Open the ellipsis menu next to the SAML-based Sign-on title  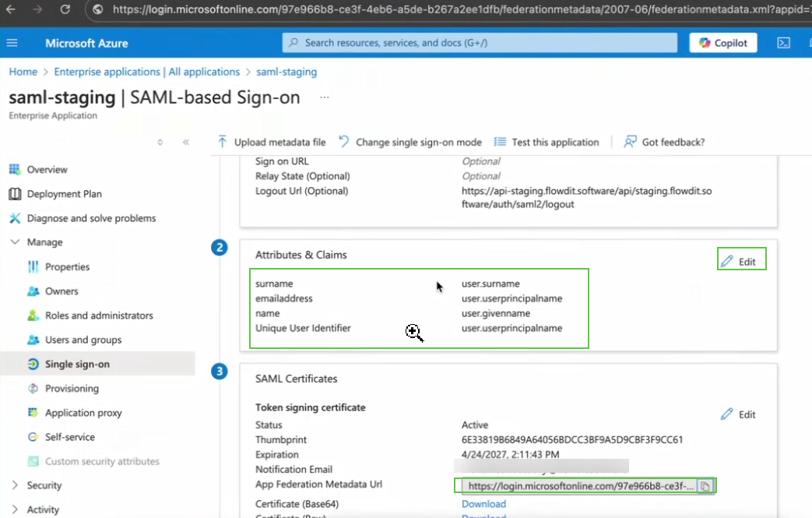point(324,97)
